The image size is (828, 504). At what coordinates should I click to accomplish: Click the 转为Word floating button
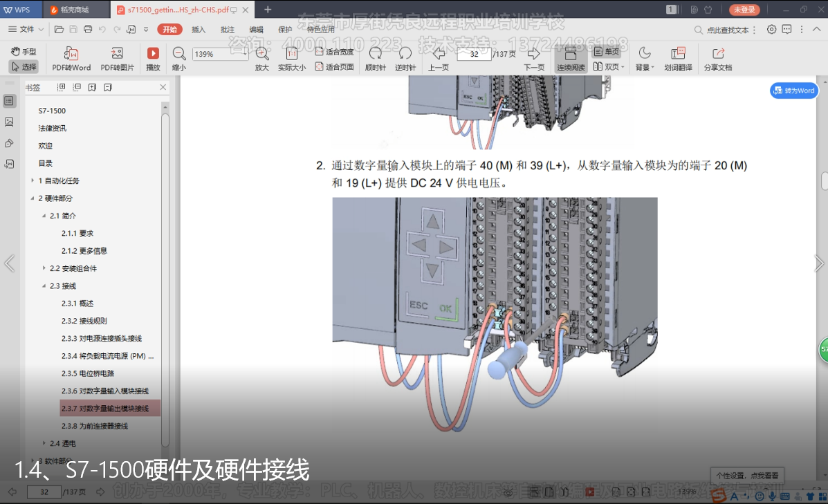tap(794, 91)
